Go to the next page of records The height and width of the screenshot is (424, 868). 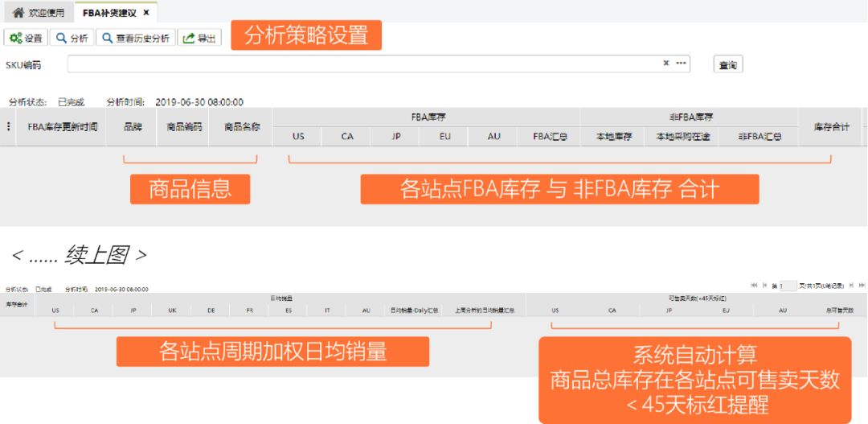[851, 286]
